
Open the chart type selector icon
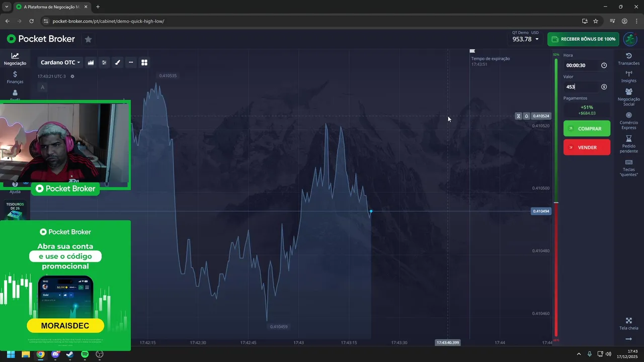[91, 62]
